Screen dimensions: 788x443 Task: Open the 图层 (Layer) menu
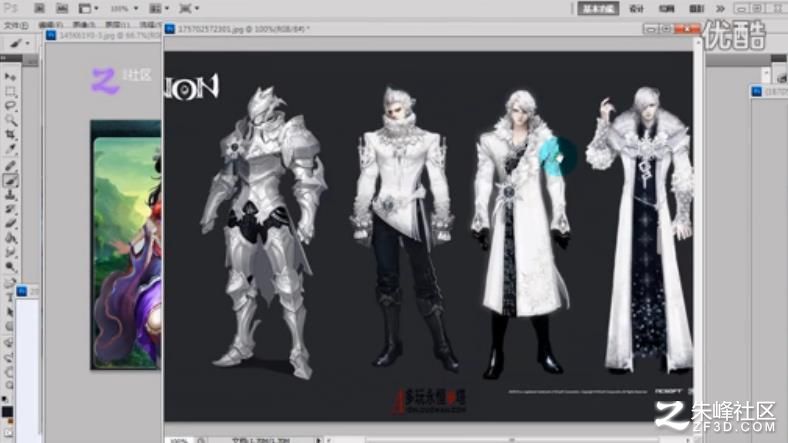[x=117, y=25]
